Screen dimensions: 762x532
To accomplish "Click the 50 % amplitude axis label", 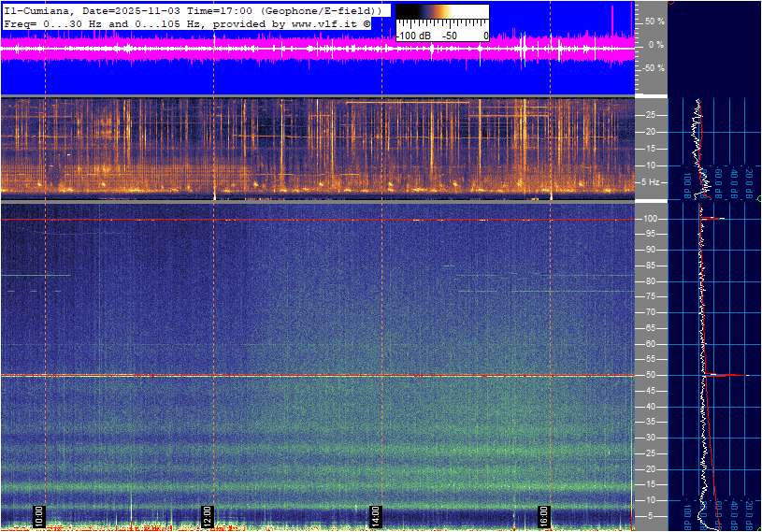I will pyautogui.click(x=654, y=21).
